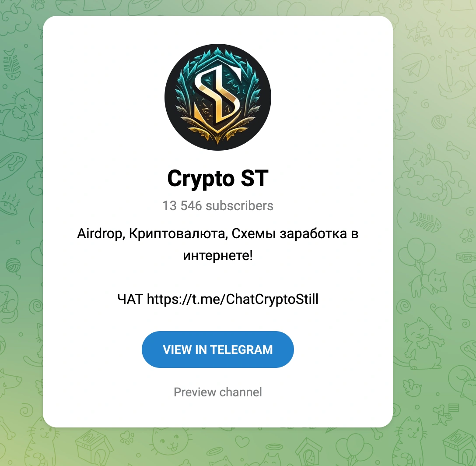The image size is (476, 466).
Task: Click the fish skeleton doodle at top left
Action: [x=11, y=64]
